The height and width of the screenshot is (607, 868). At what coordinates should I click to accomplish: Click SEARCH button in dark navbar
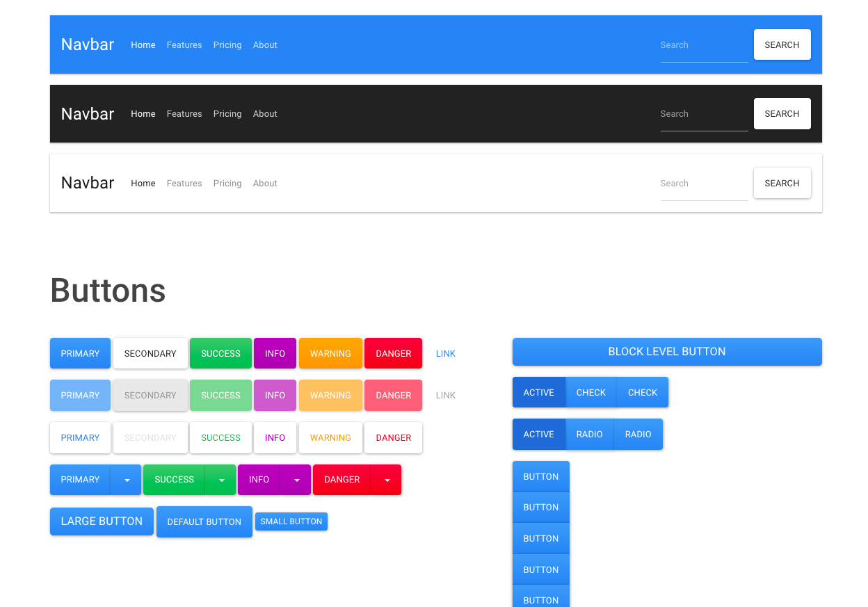782,113
